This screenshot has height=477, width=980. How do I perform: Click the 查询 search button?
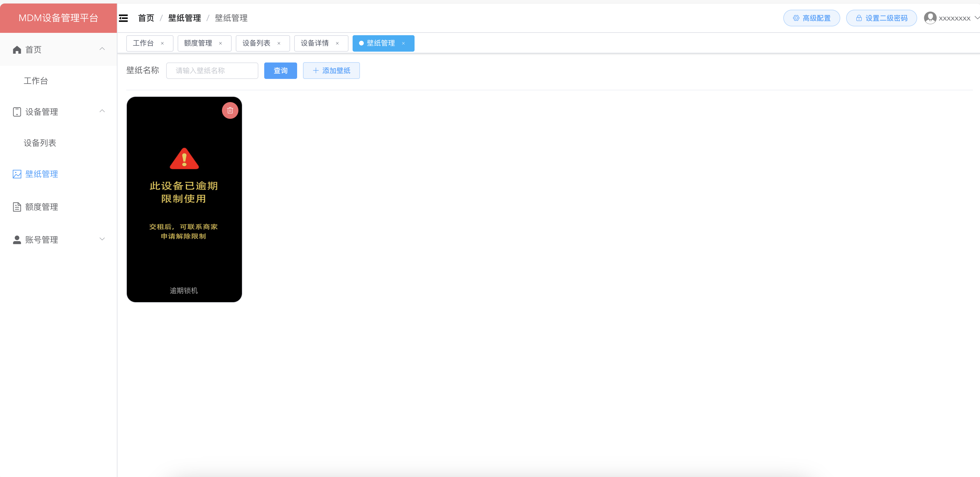tap(280, 71)
